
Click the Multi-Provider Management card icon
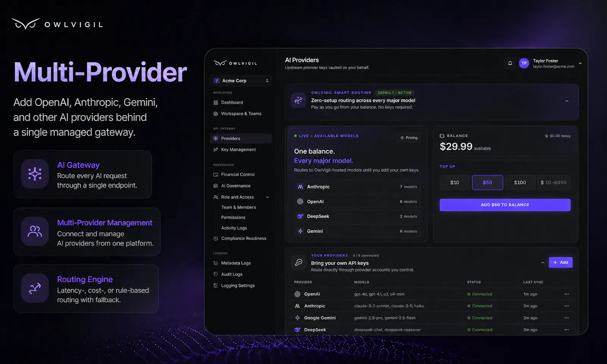pyautogui.click(x=35, y=231)
